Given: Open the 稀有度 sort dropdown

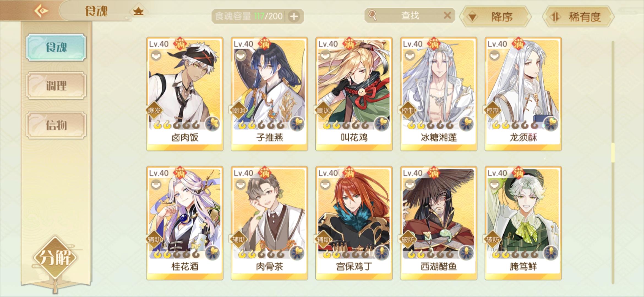Looking at the screenshot, I should [x=578, y=17].
